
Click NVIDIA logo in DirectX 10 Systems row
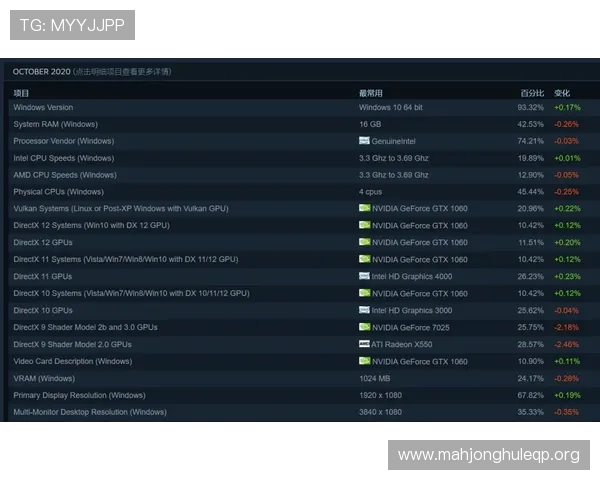tap(364, 293)
